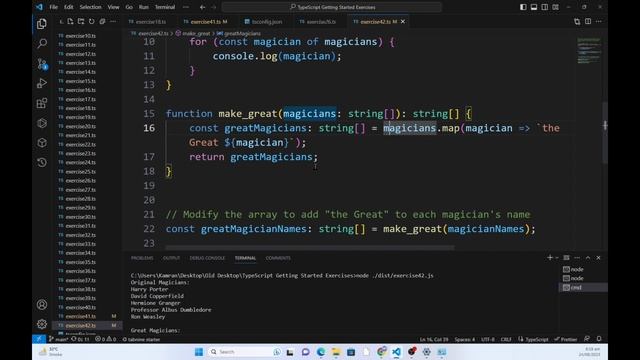The width and height of the screenshot is (640, 360).
Task: Go back with the navigation arrow
Action: [x=202, y=7]
